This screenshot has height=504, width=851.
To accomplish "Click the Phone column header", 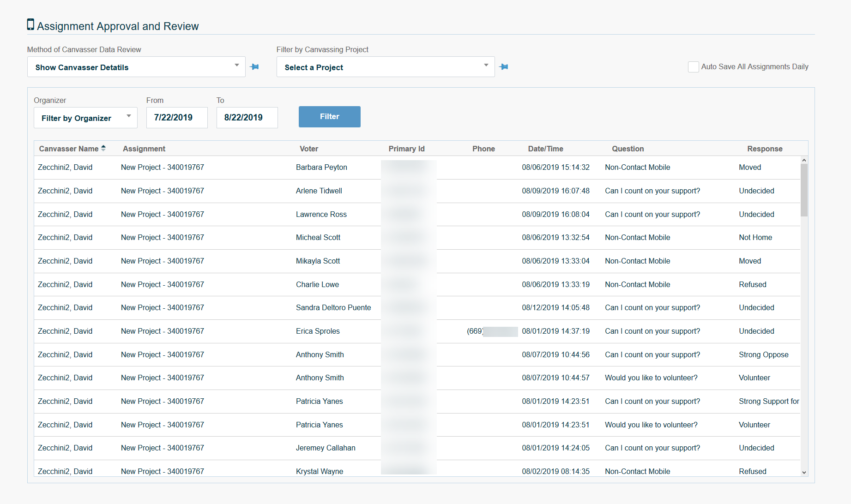I will pyautogui.click(x=483, y=149).
